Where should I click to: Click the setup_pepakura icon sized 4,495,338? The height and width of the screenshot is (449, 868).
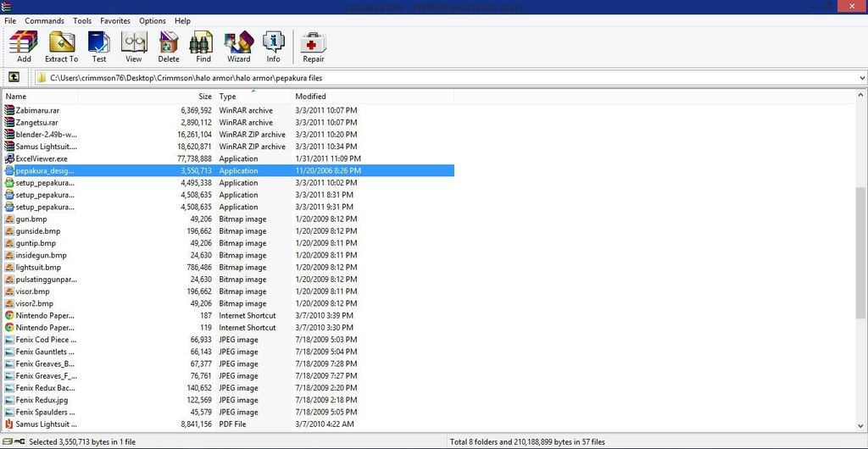[8, 182]
